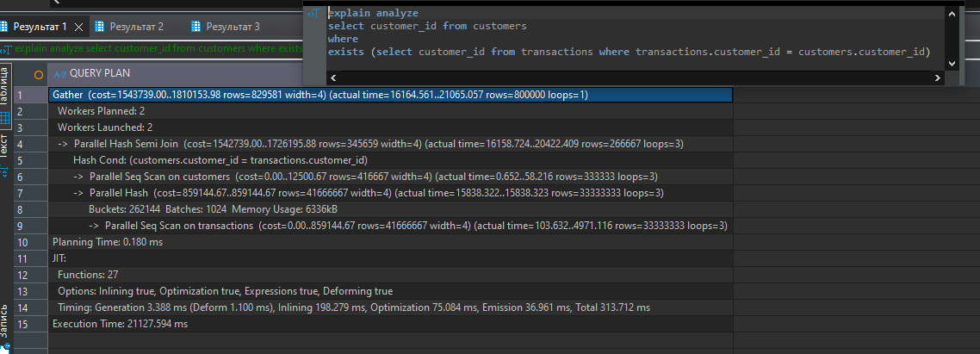Close the Результат 1 tab
The width and height of the screenshot is (980, 354).
tap(79, 27)
